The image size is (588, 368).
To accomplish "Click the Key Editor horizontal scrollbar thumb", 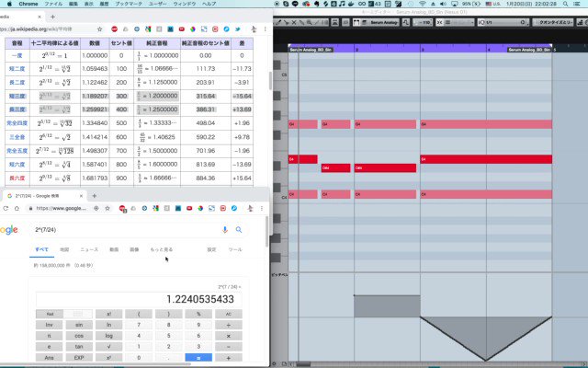I will (x=303, y=364).
